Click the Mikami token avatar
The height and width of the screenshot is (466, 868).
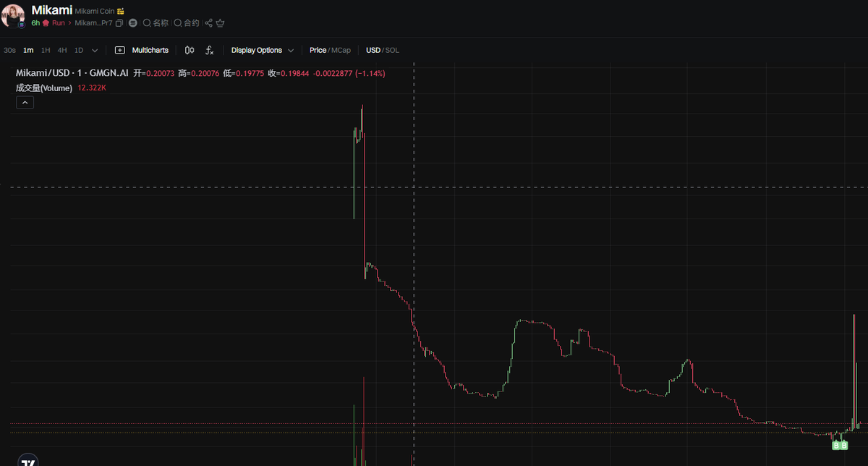click(x=13, y=15)
